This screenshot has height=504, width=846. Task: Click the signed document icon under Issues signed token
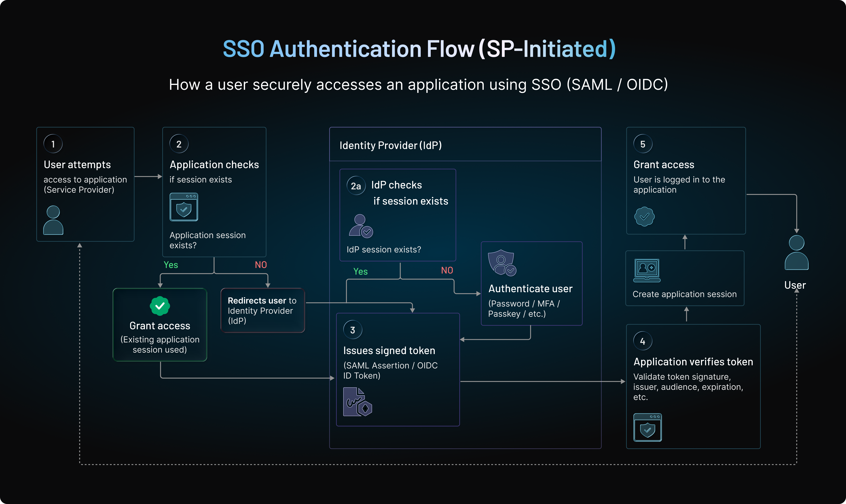(x=357, y=402)
